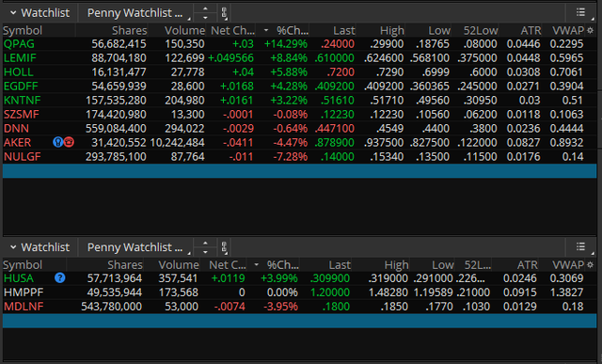The image size is (602, 364).
Task: Click SZSMF's low value .10560
Action: pos(433,115)
